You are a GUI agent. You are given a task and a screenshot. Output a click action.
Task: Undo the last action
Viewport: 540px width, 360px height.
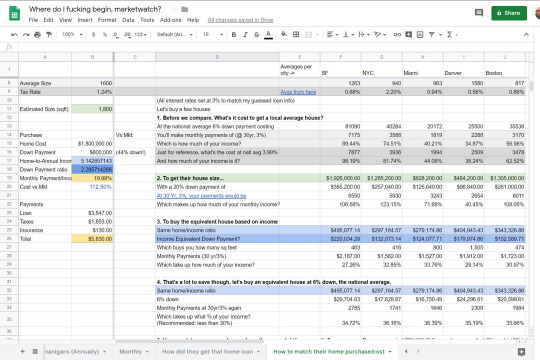tap(14, 34)
